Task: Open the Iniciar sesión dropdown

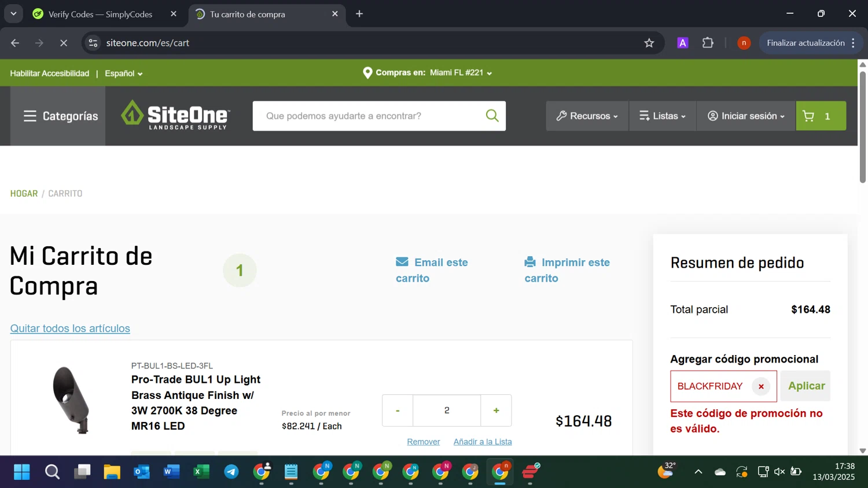Action: (746, 116)
